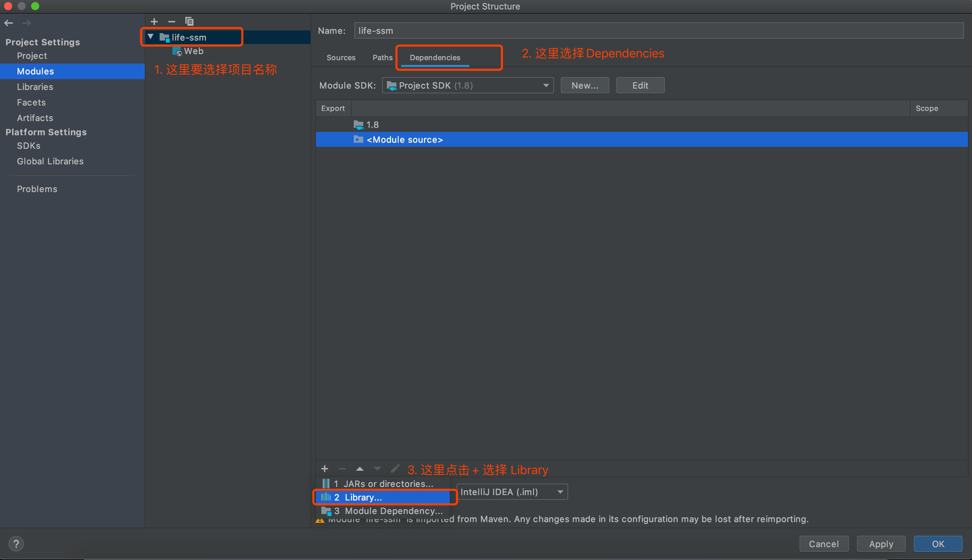The image size is (972, 560).
Task: Click the Edit button for Module SDK
Action: pyautogui.click(x=639, y=85)
